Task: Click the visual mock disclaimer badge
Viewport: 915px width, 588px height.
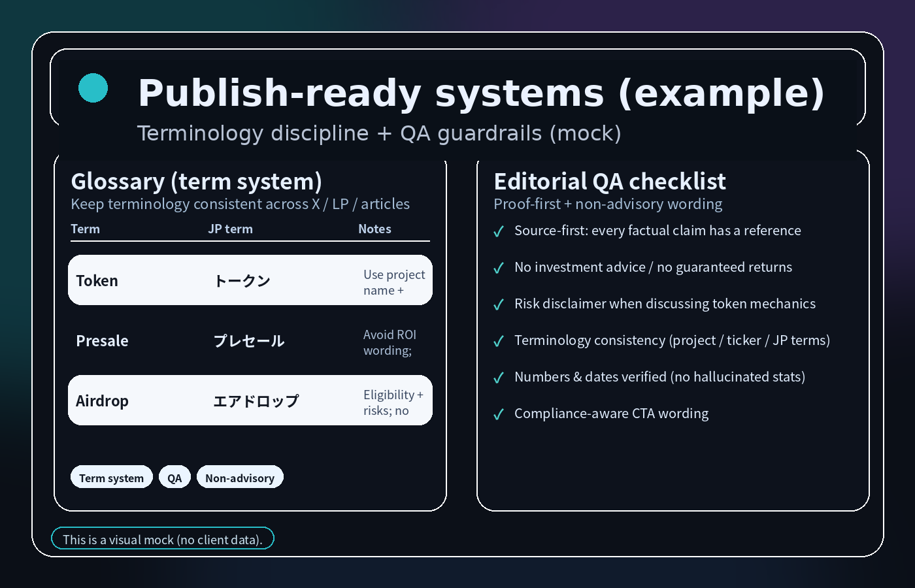Action: pos(162,539)
